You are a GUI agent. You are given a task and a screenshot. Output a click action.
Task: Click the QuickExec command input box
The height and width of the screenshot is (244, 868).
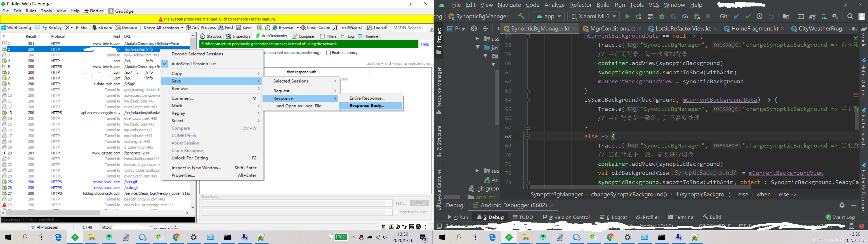(98, 220)
